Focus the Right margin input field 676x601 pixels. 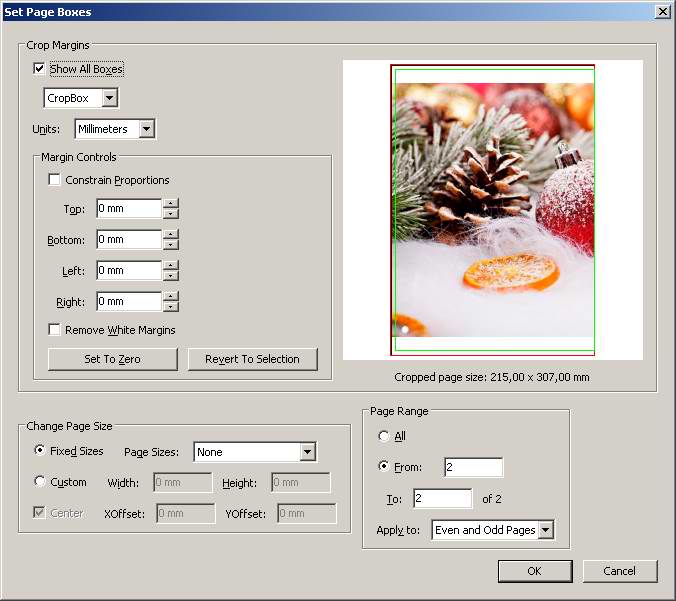click(129, 302)
